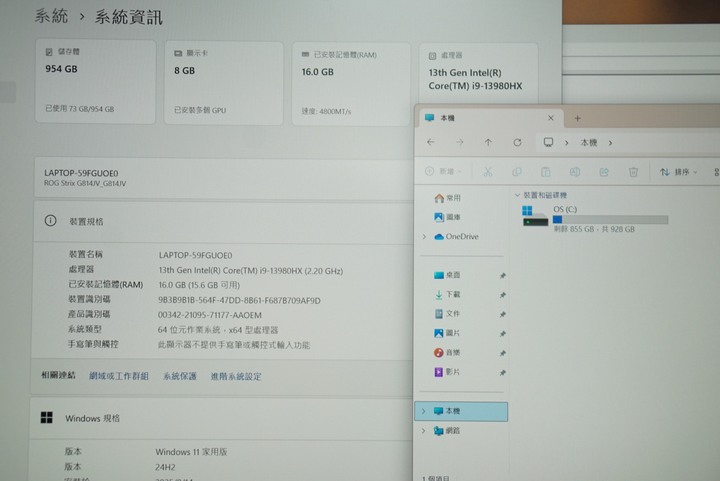Click the info icon beside 裝置規格
The image size is (720, 481).
51,221
